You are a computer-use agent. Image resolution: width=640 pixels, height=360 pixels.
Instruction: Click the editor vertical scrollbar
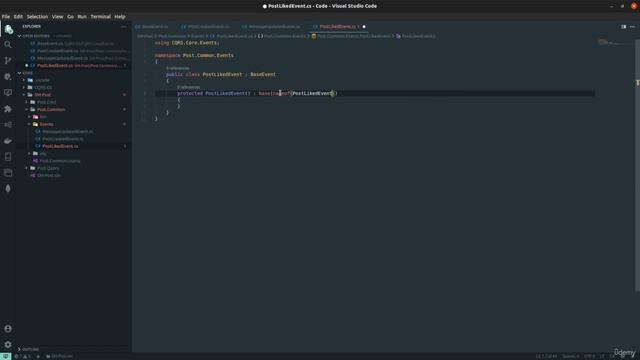coord(637,165)
